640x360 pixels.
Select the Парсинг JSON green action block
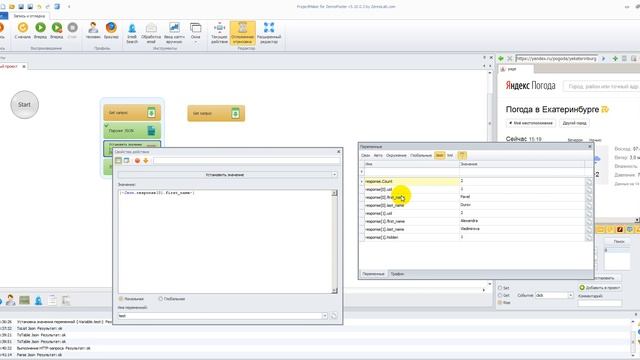pos(132,131)
